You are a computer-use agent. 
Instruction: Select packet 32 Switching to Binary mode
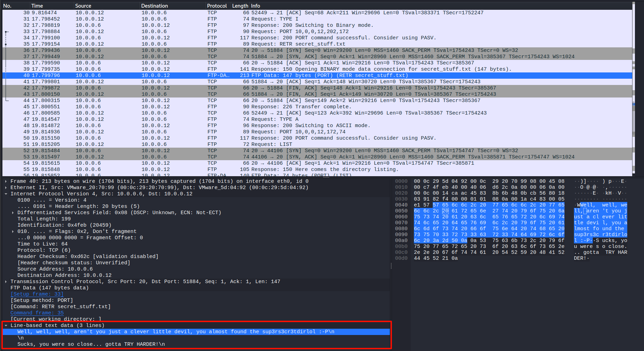pos(317,25)
